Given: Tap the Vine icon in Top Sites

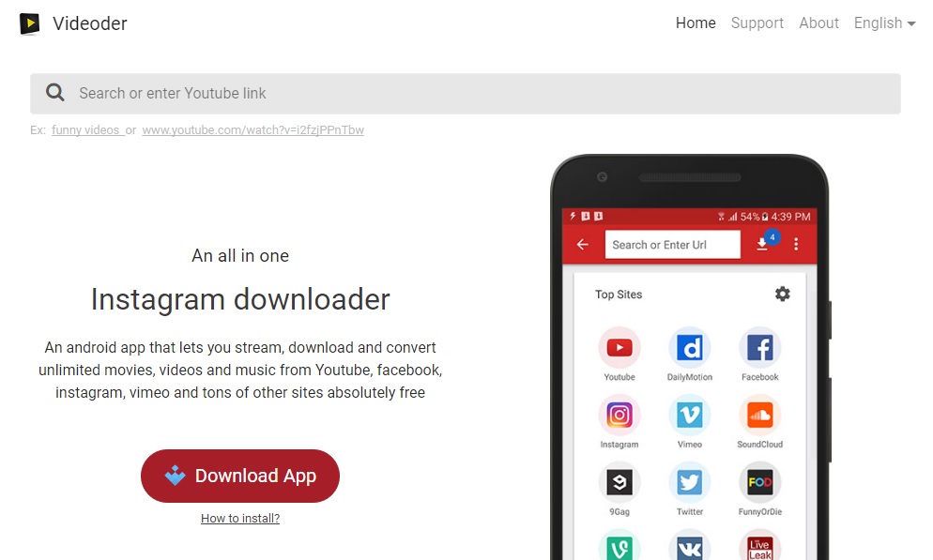Looking at the screenshot, I should coord(619,545).
